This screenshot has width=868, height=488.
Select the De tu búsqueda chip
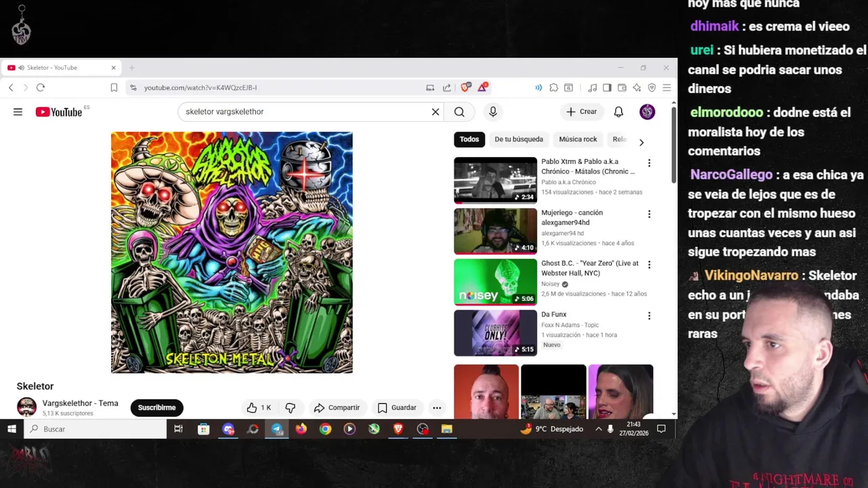pos(519,139)
